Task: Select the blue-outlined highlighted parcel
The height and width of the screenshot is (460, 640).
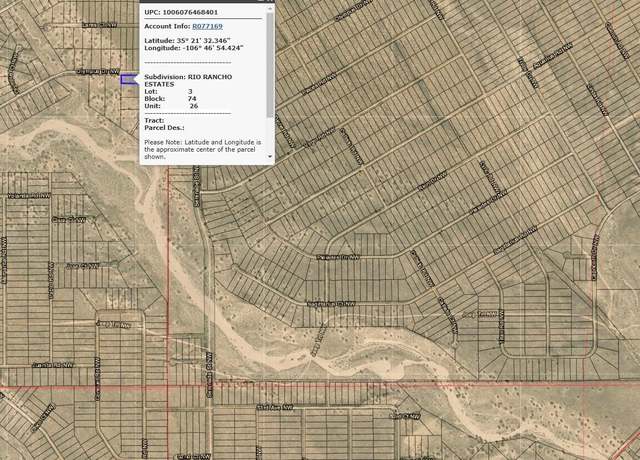Action: click(128, 80)
